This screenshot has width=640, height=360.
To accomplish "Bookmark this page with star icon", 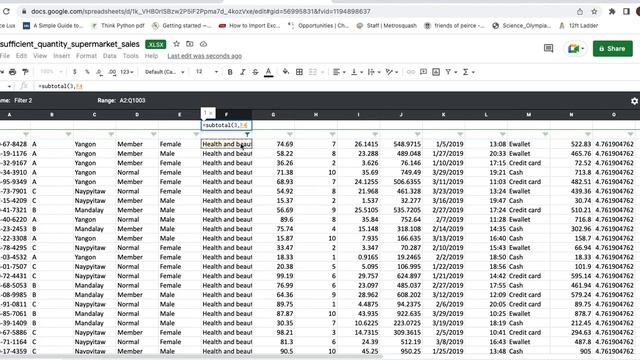I will click(594, 11).
